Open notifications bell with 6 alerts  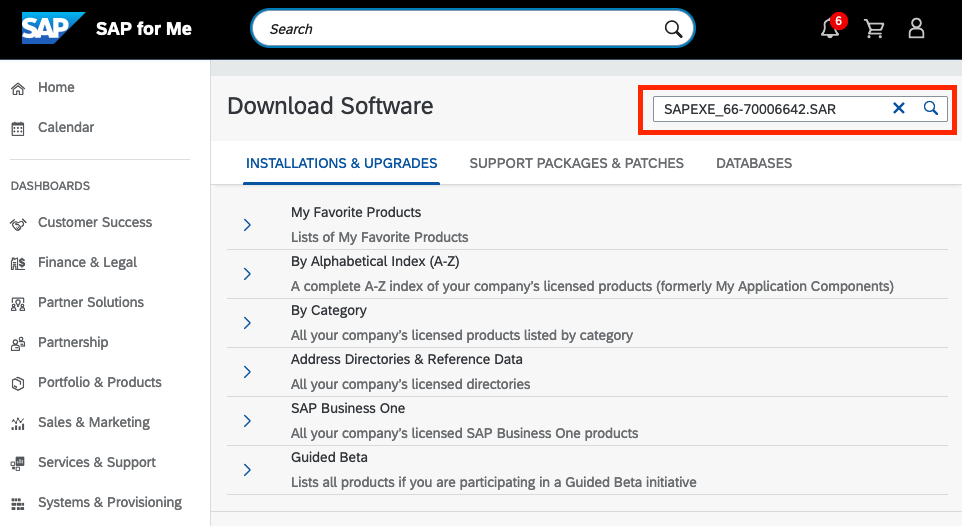click(830, 28)
